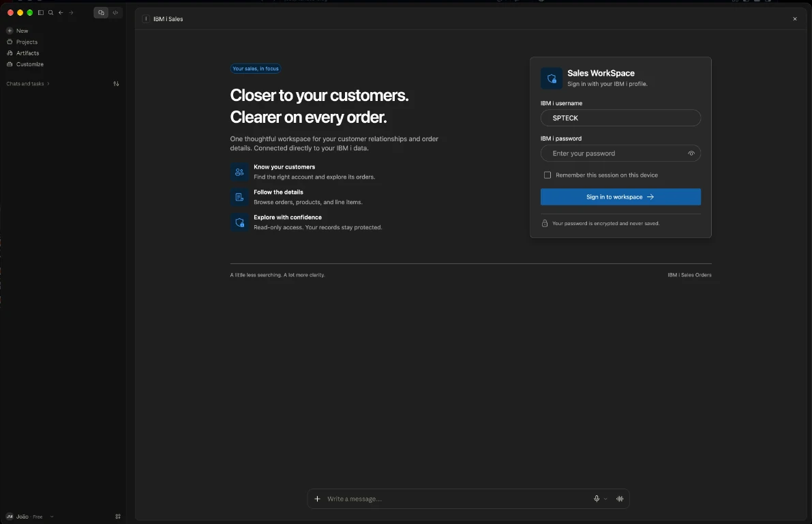Click Sign in to workspace button
This screenshot has height=524, width=812.
point(620,197)
